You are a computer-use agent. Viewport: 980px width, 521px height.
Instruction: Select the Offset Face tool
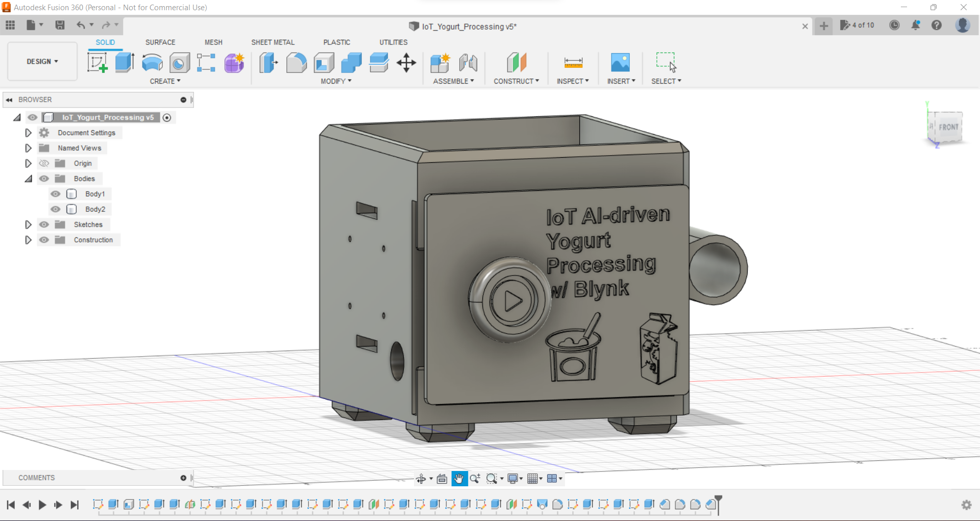(379, 63)
